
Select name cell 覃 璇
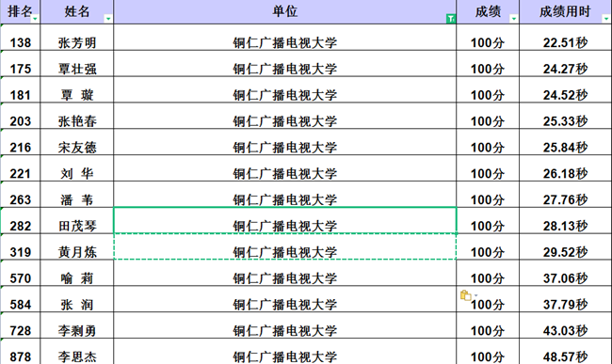77,89
